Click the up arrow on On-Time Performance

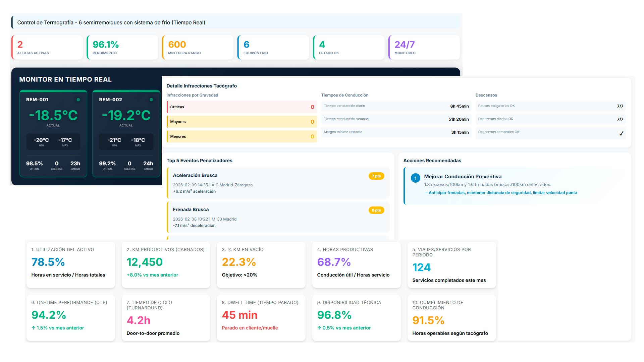pos(33,328)
